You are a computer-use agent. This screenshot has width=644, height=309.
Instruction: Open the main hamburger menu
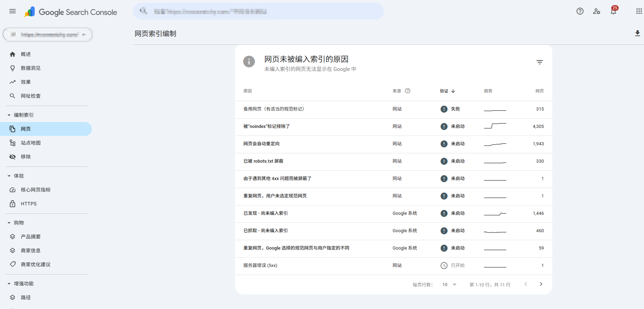[13, 11]
